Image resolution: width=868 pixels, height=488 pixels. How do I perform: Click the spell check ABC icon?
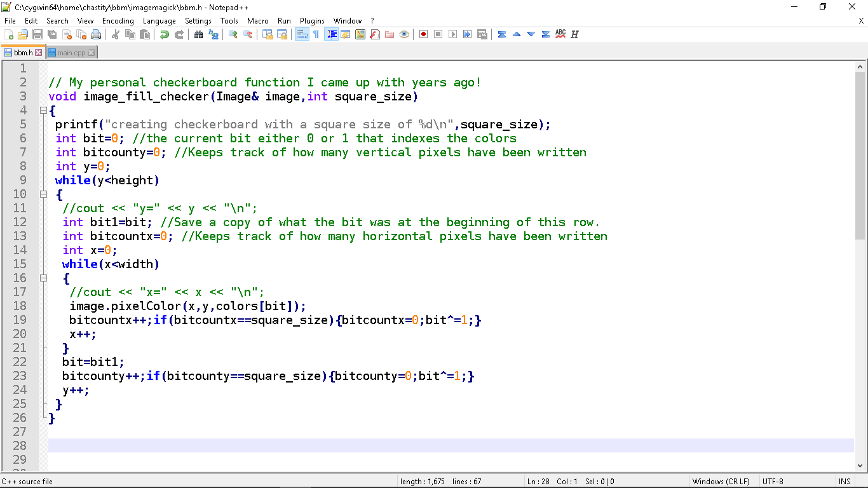(x=560, y=34)
